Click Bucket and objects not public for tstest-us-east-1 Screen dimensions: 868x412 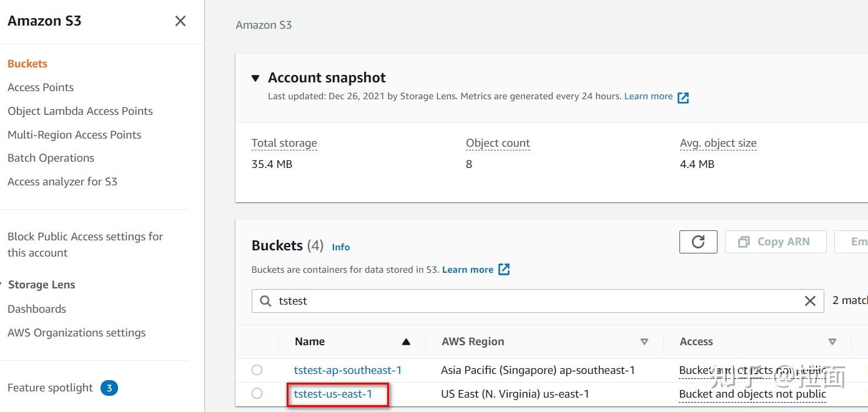[752, 394]
